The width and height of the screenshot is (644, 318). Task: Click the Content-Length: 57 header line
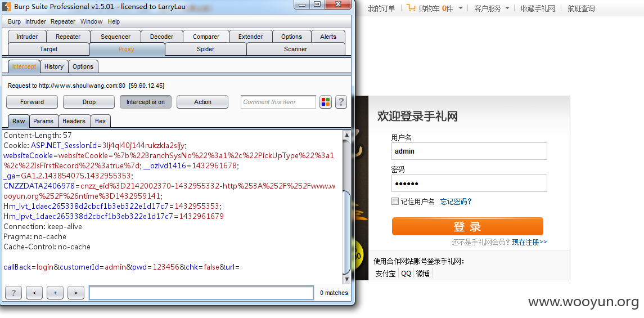point(38,135)
